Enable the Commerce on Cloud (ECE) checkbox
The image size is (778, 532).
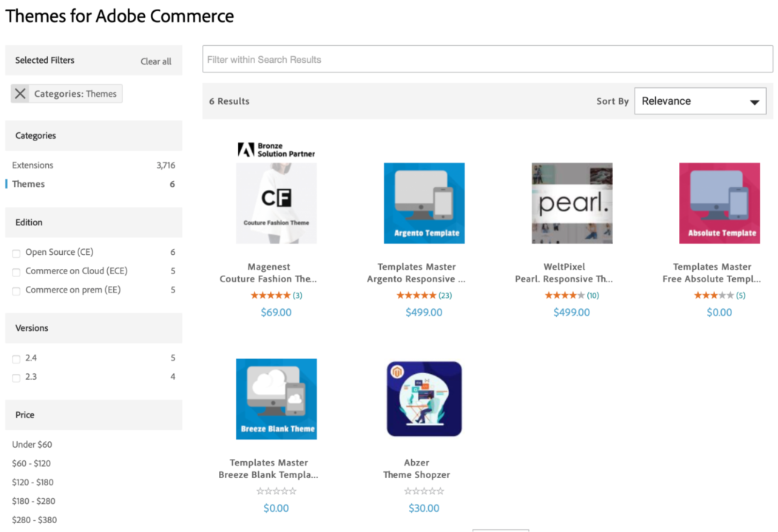(16, 272)
